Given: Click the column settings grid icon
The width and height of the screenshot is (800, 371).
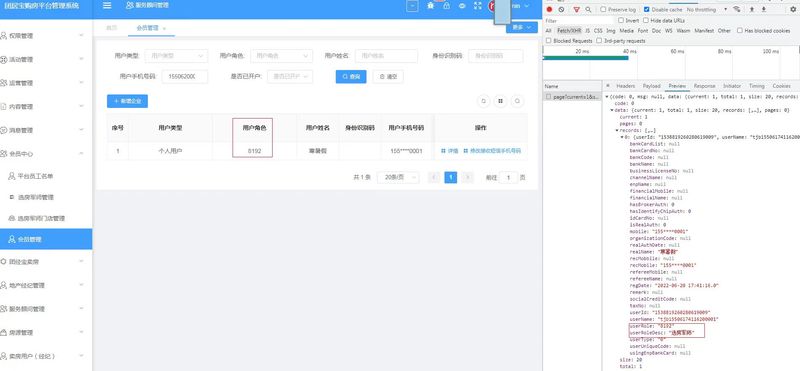Looking at the screenshot, I should [x=501, y=101].
